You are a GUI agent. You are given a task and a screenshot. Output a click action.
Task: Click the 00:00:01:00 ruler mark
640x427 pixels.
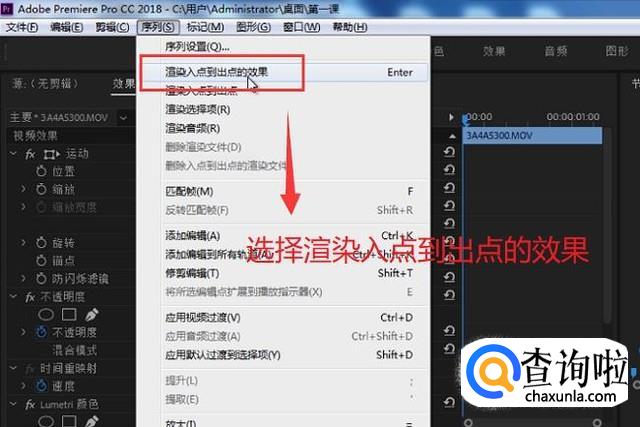[573, 117]
